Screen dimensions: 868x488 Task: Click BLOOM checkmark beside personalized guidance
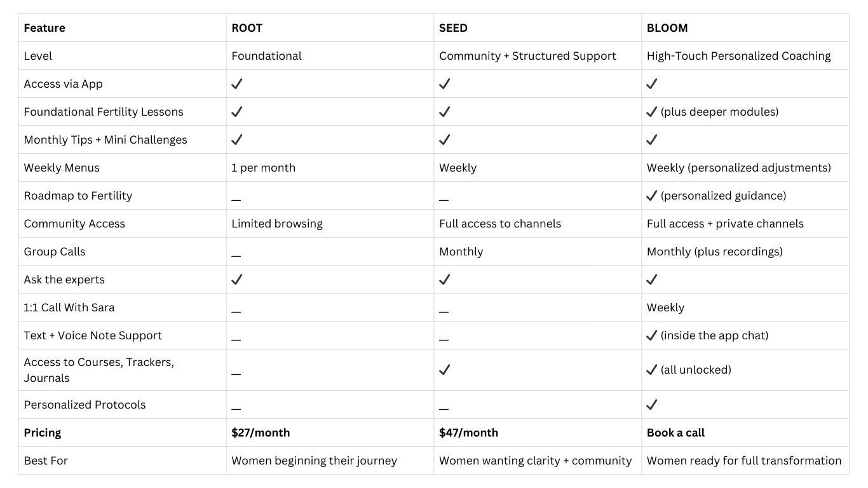pos(652,196)
